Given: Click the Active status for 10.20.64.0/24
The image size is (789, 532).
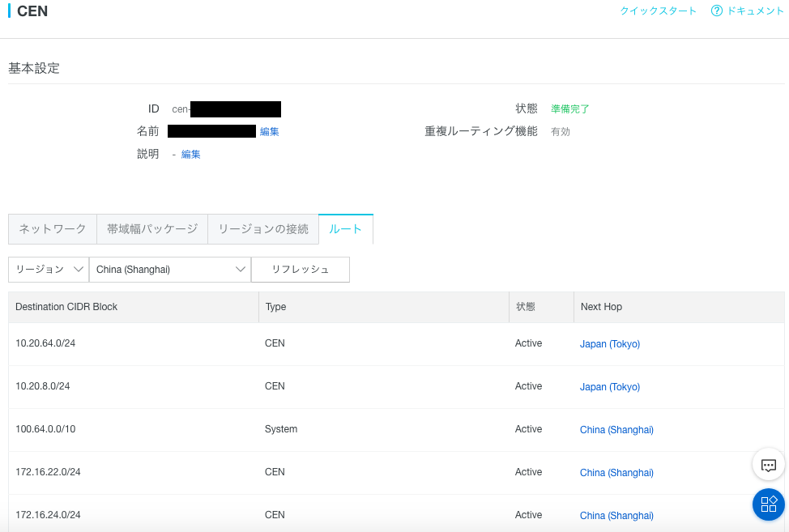Looking at the screenshot, I should click(528, 343).
